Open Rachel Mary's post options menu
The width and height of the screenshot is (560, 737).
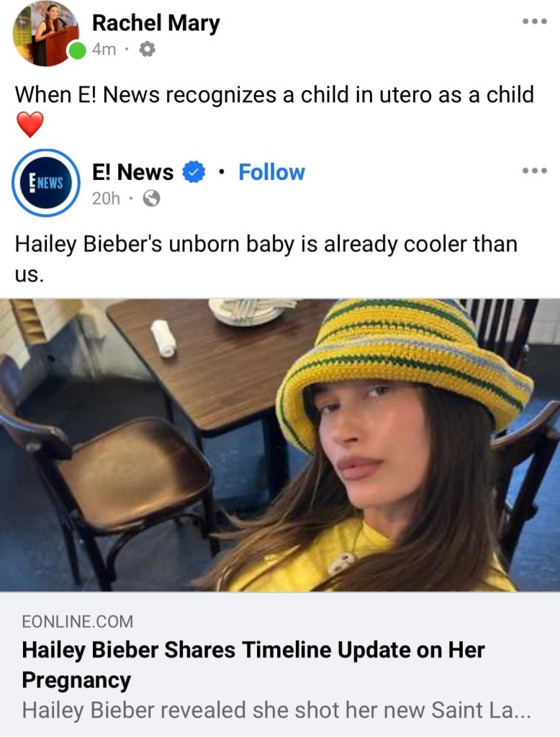[x=535, y=21]
